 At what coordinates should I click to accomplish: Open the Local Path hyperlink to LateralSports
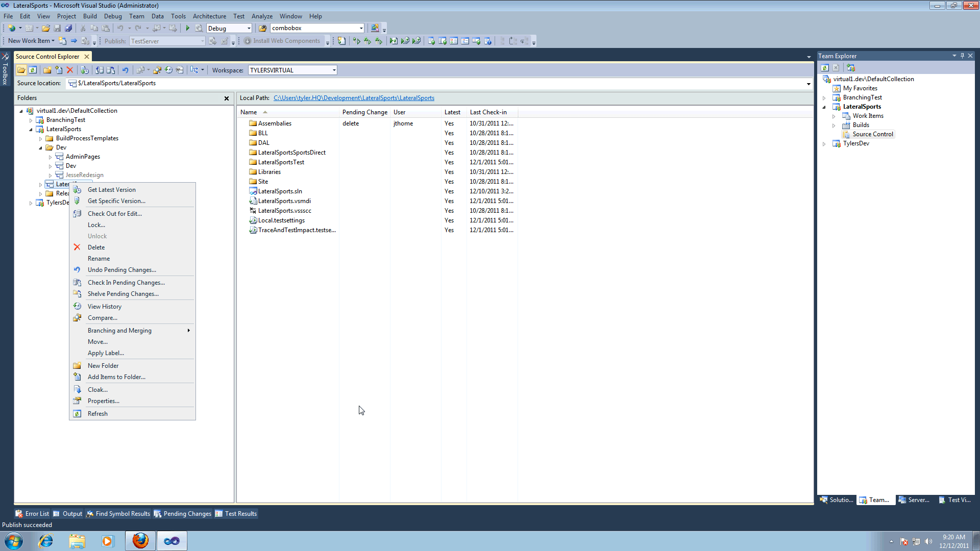point(354,98)
